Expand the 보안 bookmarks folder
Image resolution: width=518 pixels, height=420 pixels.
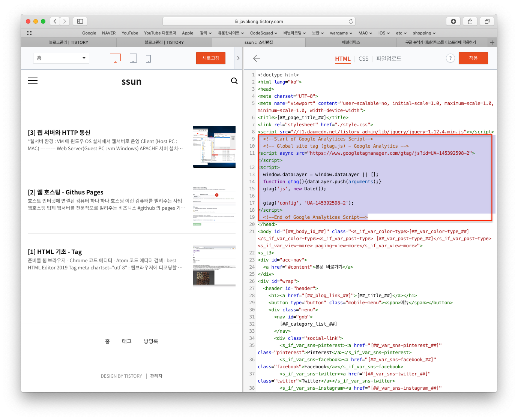pos(318,33)
